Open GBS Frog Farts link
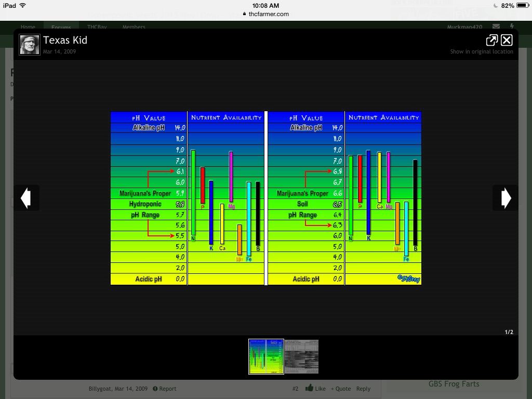Image resolution: width=532 pixels, height=399 pixels. (x=454, y=384)
